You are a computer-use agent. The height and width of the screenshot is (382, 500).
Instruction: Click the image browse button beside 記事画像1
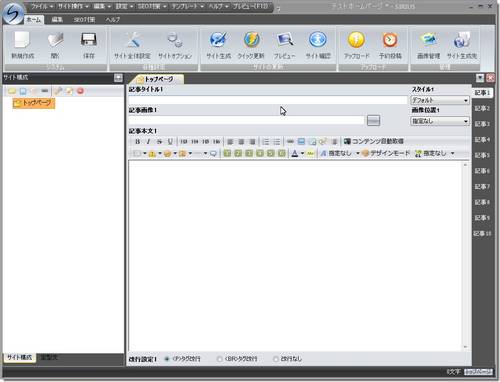coord(373,121)
